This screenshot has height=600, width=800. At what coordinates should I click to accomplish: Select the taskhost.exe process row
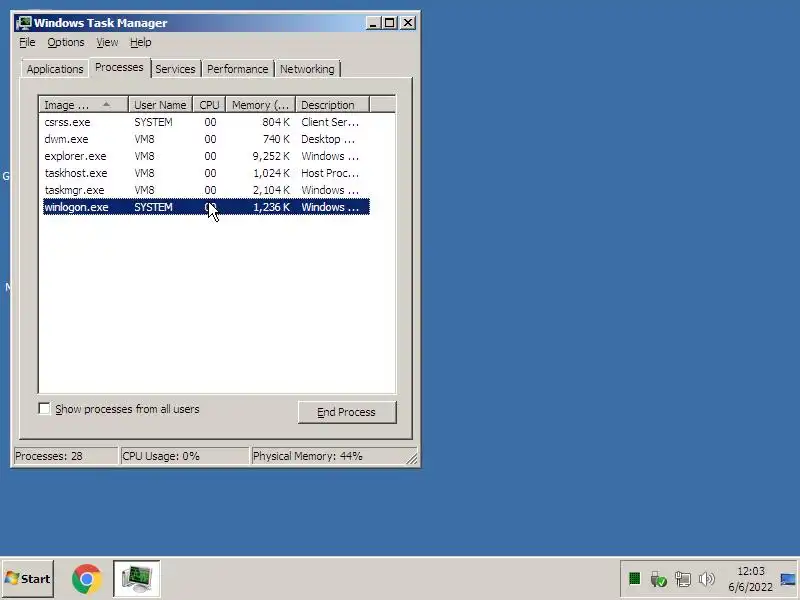coord(206,173)
